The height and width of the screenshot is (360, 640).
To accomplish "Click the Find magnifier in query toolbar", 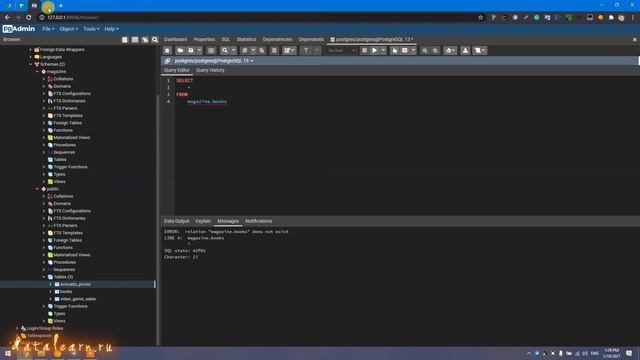I will (224, 51).
